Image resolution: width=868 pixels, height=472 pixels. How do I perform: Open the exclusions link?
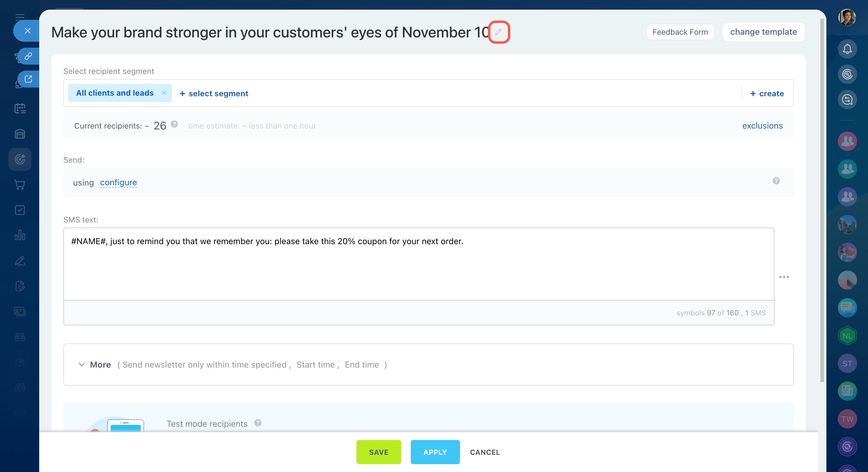click(x=762, y=126)
